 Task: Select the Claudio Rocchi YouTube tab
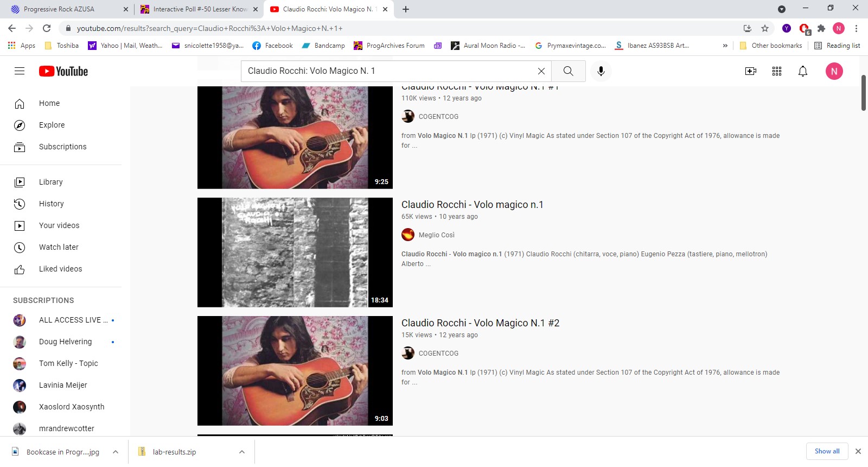328,9
